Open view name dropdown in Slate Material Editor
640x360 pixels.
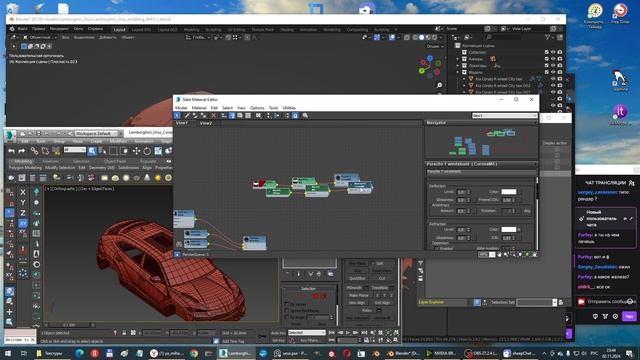point(504,116)
